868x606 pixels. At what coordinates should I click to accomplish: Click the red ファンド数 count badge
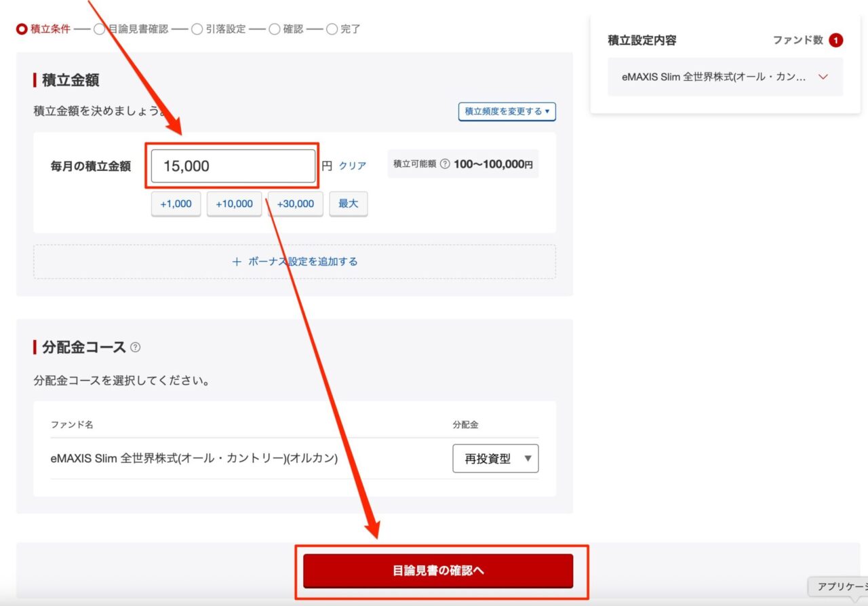[835, 40]
